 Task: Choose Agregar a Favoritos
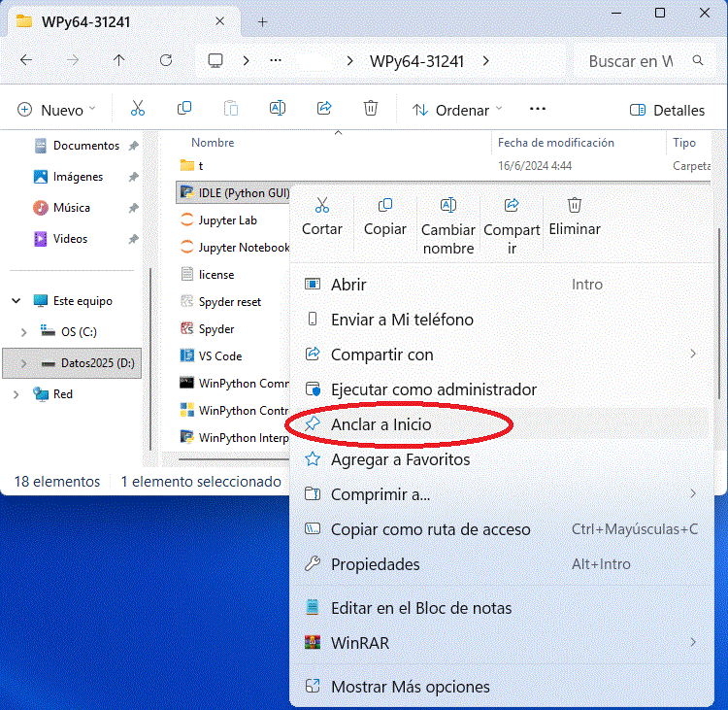(501, 459)
